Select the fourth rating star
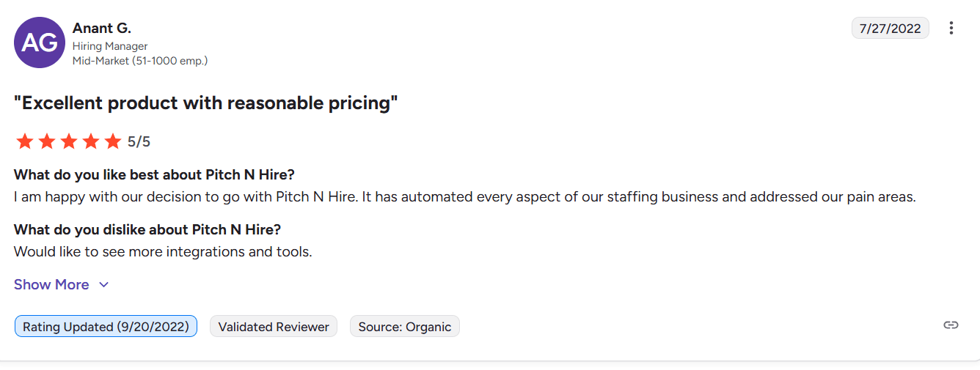The width and height of the screenshot is (980, 370). coord(91,141)
